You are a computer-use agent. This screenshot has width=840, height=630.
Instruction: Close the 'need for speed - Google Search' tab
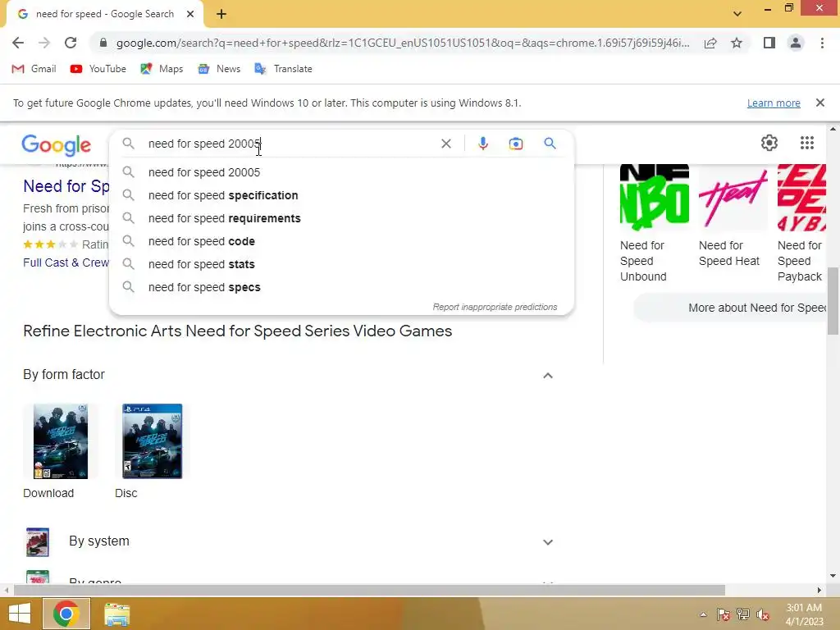[x=190, y=14]
